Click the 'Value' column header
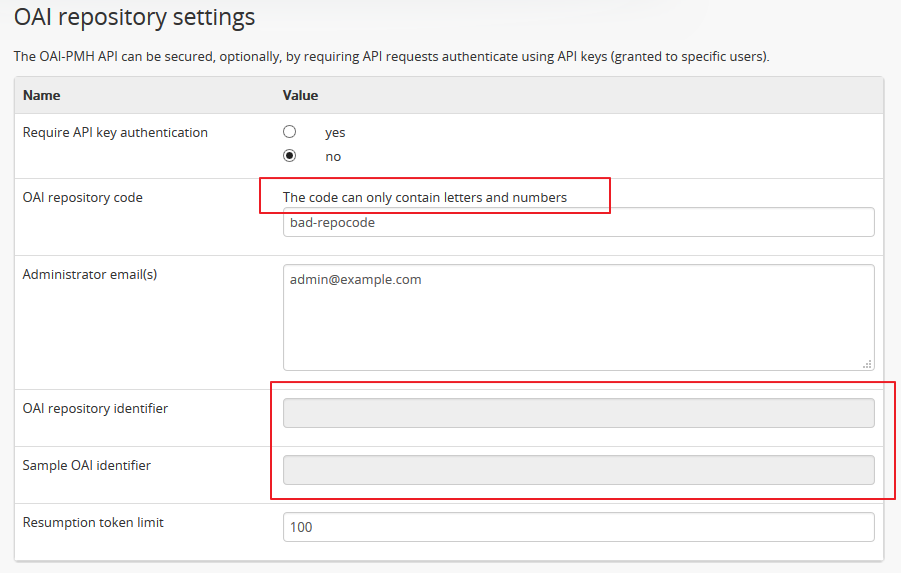 [300, 96]
